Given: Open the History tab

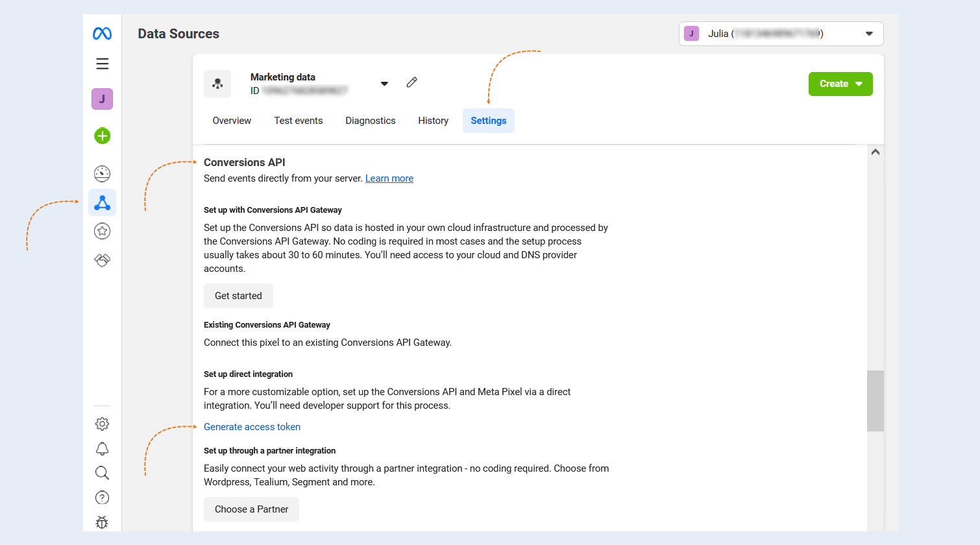Looking at the screenshot, I should pos(433,121).
